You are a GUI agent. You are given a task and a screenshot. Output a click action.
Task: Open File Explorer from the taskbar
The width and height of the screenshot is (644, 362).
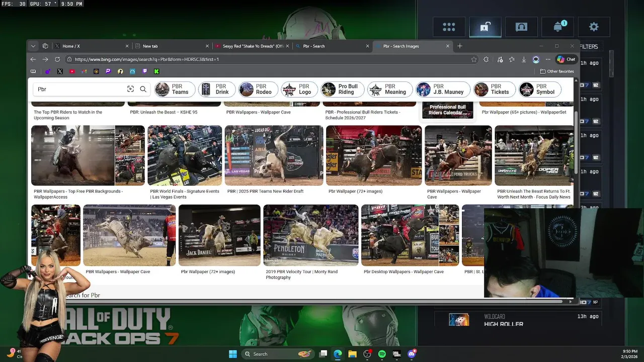pyautogui.click(x=352, y=354)
